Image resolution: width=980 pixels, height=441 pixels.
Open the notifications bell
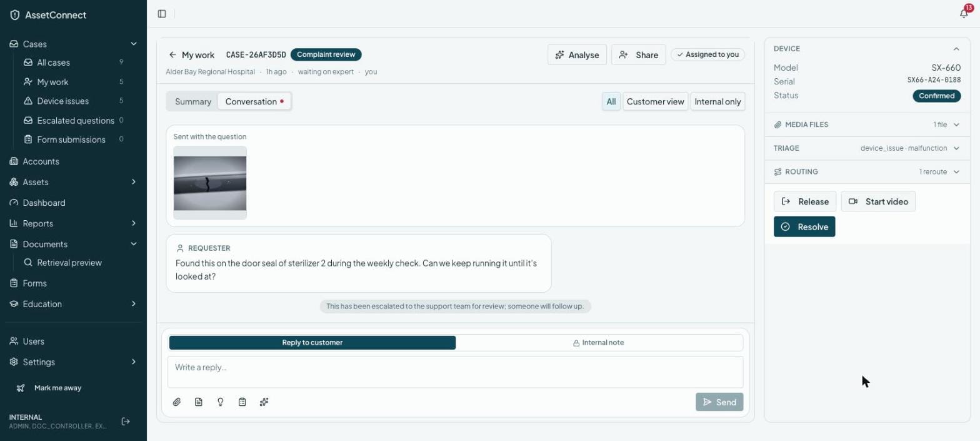964,14
